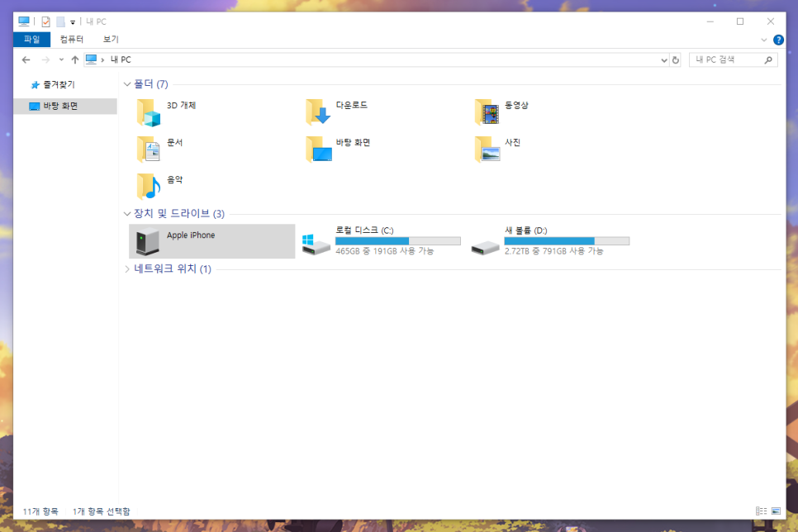Switch to details view icon in status bar

(x=762, y=511)
